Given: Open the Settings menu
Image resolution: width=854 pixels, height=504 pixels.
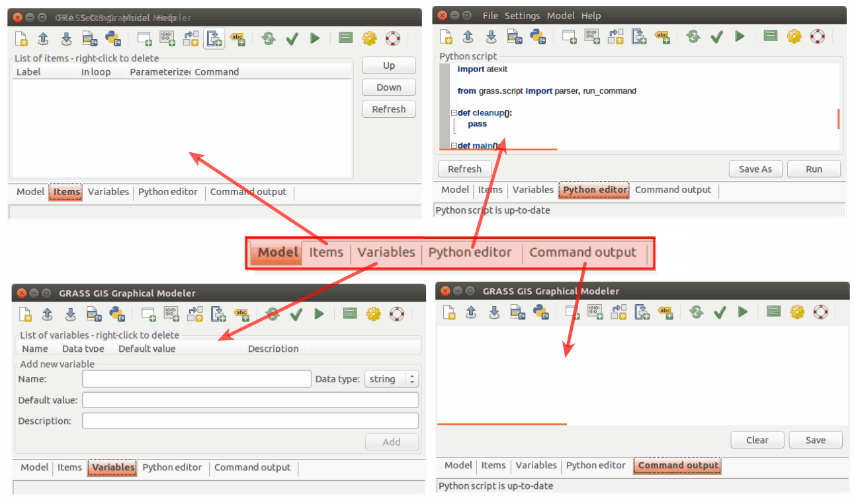Looking at the screenshot, I should (x=522, y=15).
